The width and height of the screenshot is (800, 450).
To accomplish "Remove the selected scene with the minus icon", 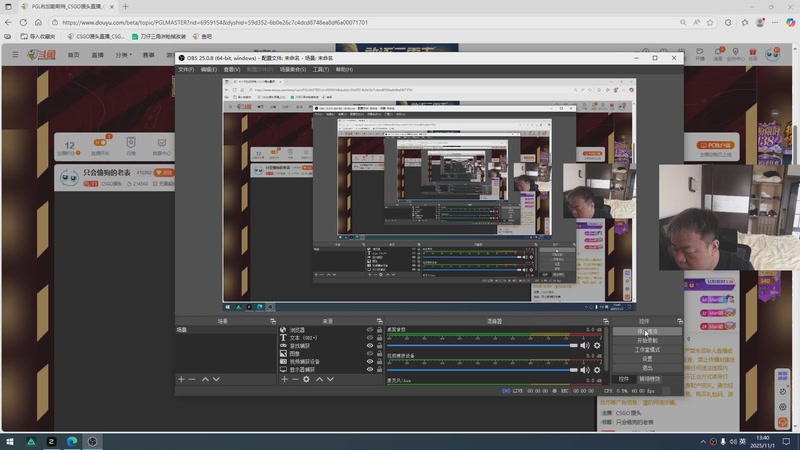I will pyautogui.click(x=192, y=379).
